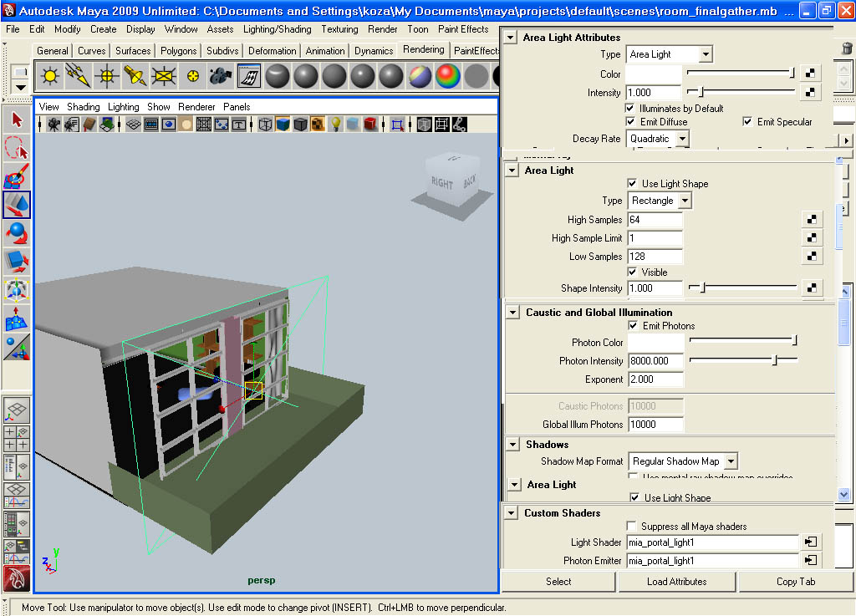Screen dimensions: 856x616
Task: Switch to the Dynamics shelf tab
Action: tap(374, 51)
